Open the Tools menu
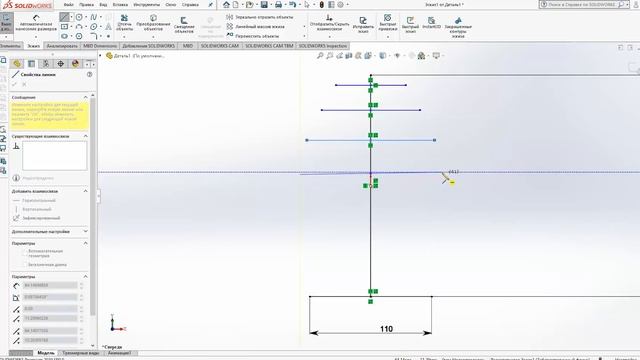Image resolution: width=640 pixels, height=360 pixels. [x=147, y=5]
